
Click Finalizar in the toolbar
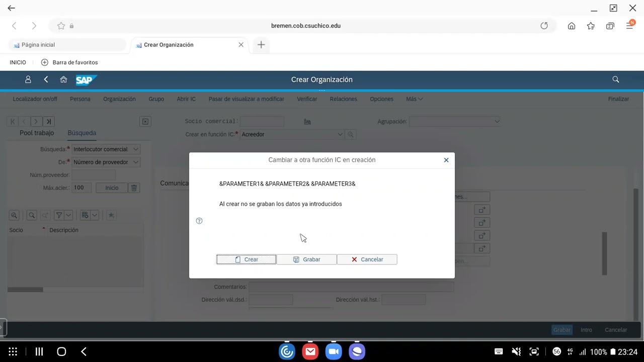pyautogui.click(x=618, y=99)
